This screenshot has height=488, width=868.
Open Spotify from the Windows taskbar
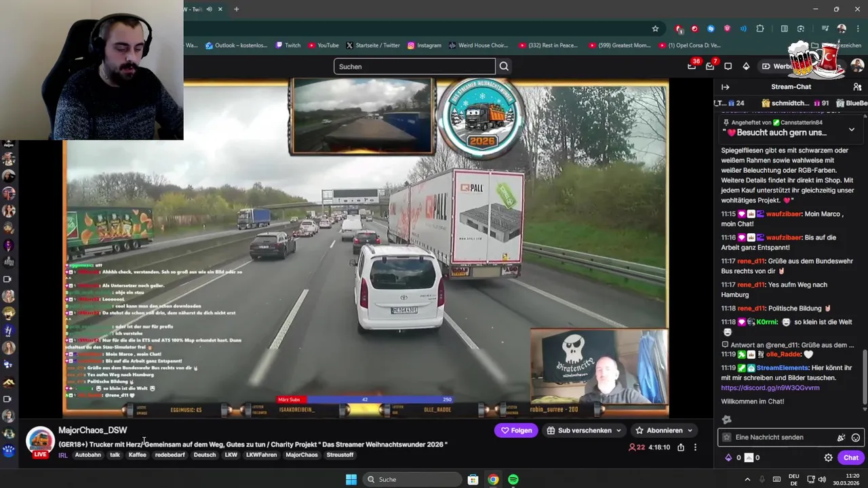pyautogui.click(x=513, y=479)
